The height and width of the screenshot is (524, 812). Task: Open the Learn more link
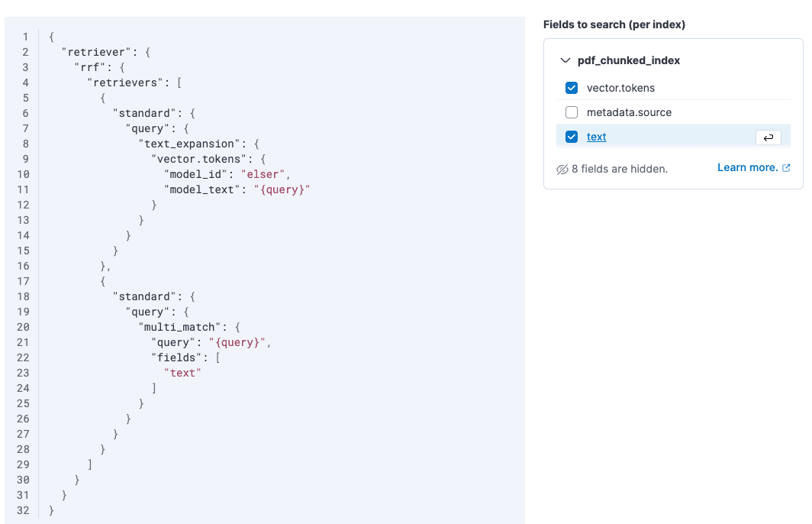tap(747, 167)
